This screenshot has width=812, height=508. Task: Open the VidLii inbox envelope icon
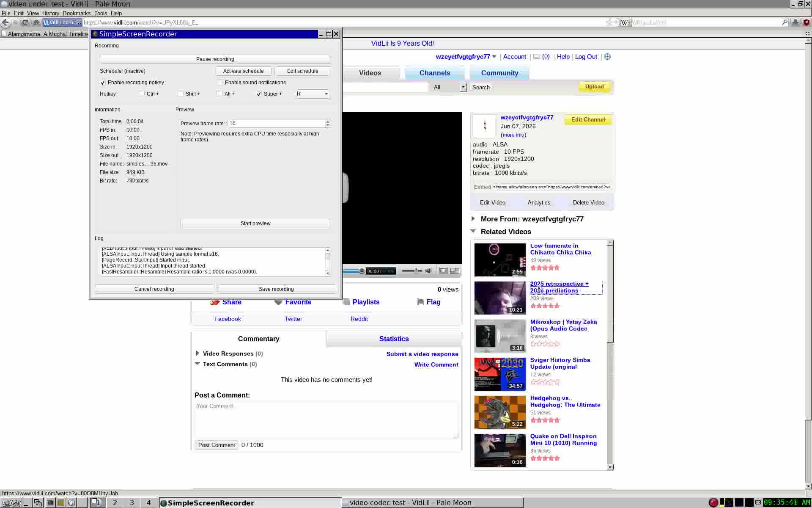pos(536,57)
